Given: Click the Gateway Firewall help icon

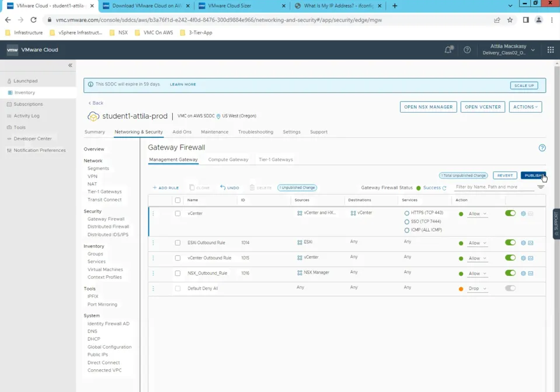Looking at the screenshot, I should coord(542,148).
